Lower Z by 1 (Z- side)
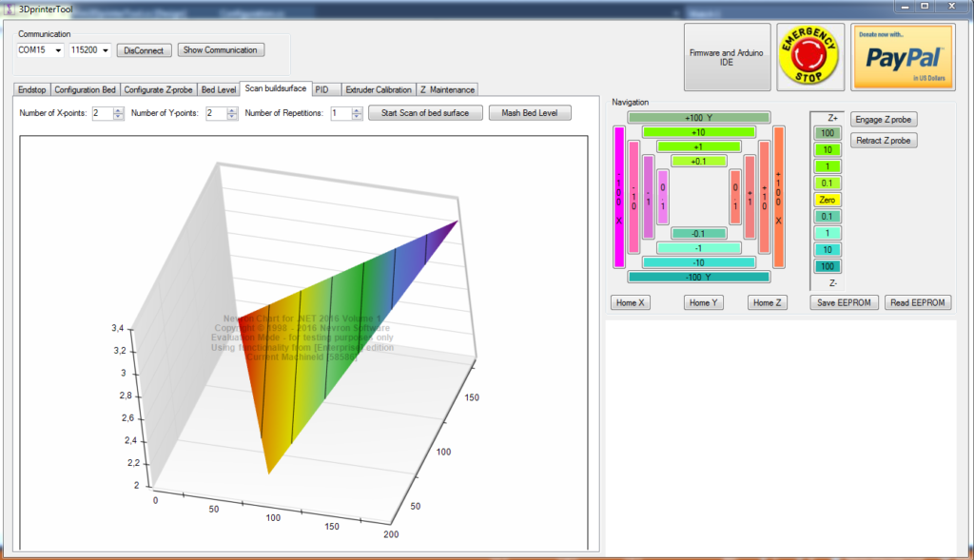The width and height of the screenshot is (974, 560). (x=828, y=234)
